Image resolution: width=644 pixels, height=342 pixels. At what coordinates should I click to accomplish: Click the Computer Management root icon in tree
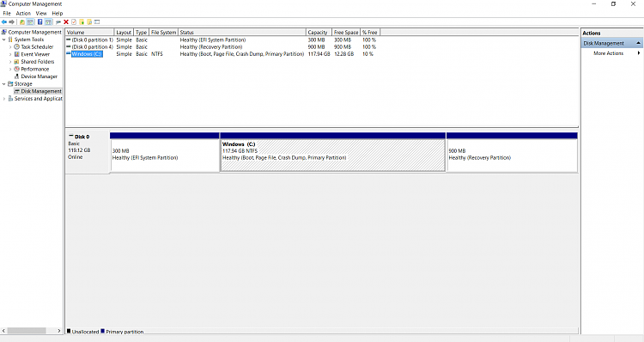(x=4, y=32)
